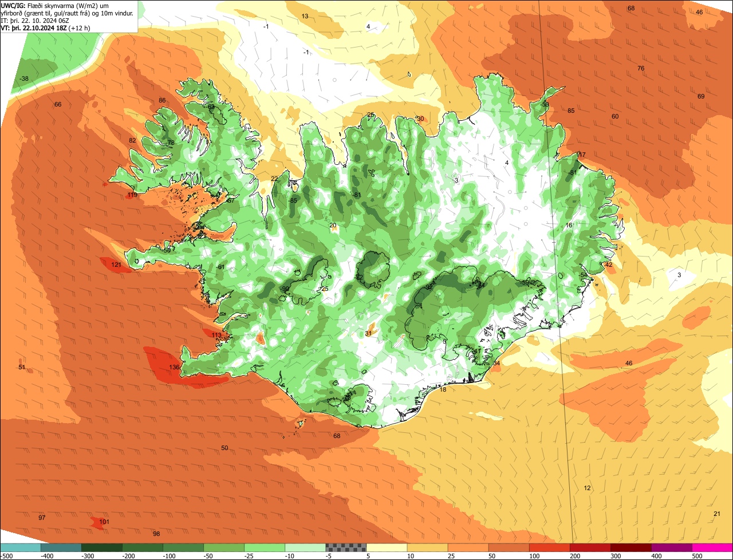Click the legend label -500
This screenshot has height=560, width=733.
tap(6, 556)
